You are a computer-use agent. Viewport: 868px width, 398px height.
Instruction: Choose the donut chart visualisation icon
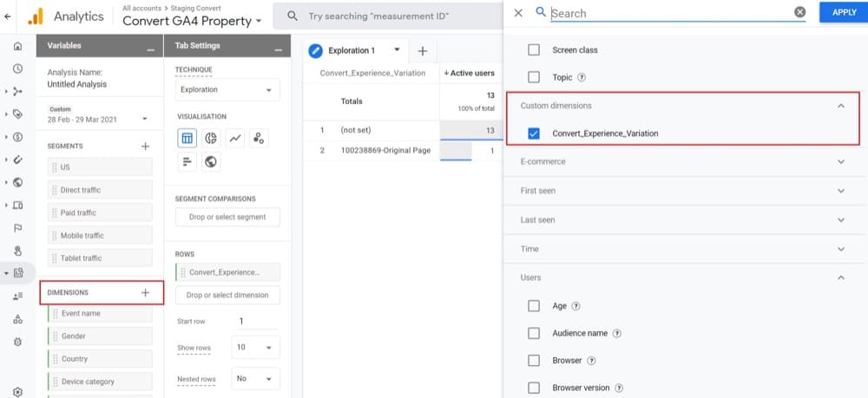tap(211, 138)
